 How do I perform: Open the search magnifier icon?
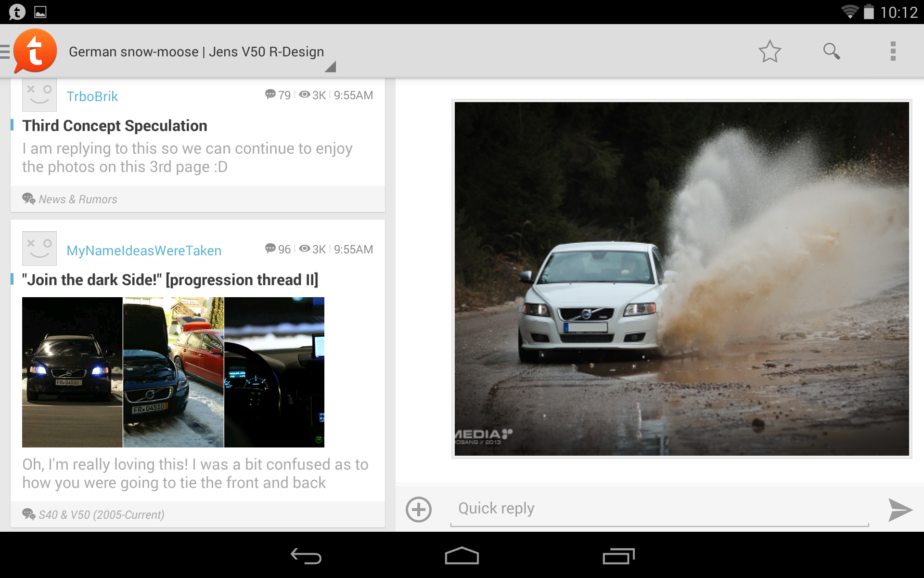pos(831,51)
